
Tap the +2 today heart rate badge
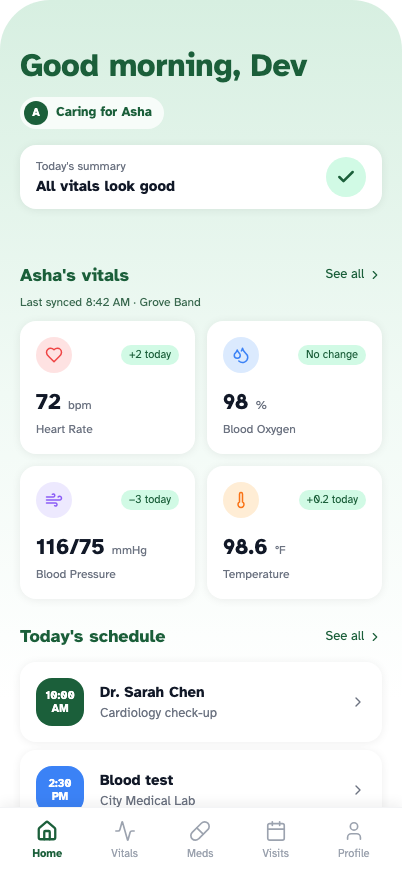150,355
